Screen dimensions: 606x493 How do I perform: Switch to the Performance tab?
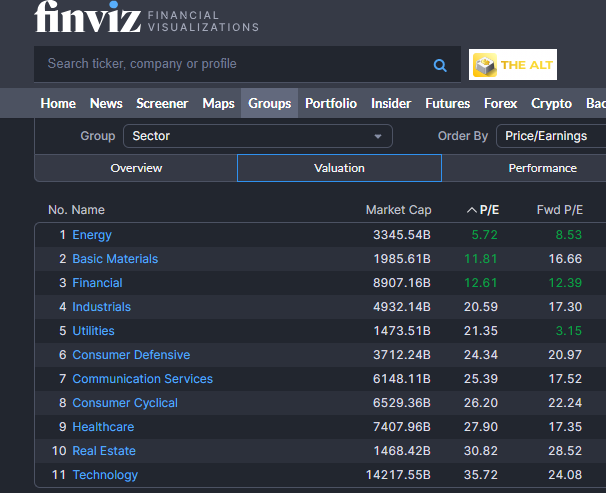[543, 168]
